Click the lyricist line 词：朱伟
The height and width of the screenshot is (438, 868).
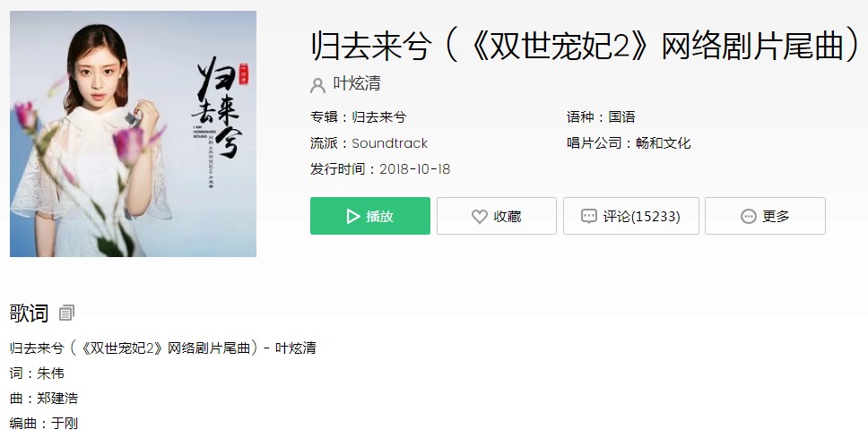click(x=37, y=374)
